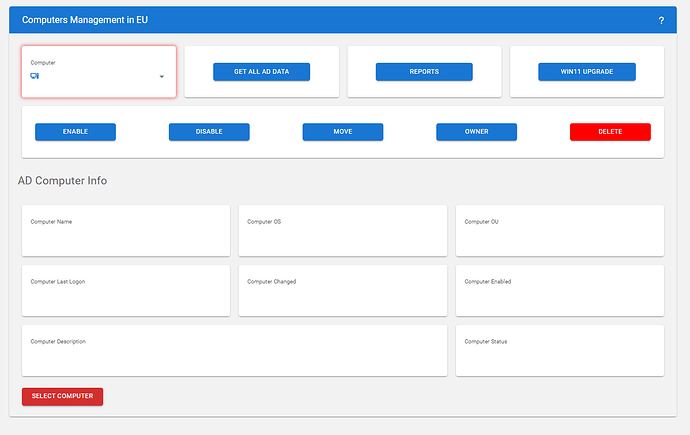Viewport: 690px width, 435px height.
Task: Click the Computer Description field
Action: (x=235, y=351)
